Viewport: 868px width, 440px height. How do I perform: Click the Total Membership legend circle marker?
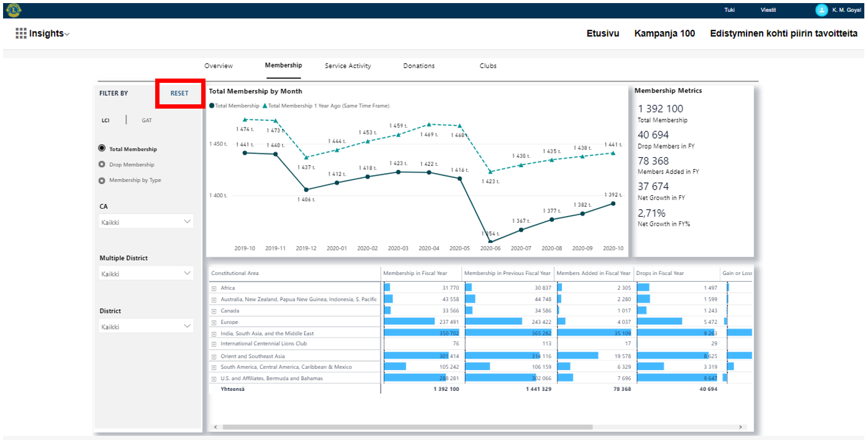tap(212, 106)
